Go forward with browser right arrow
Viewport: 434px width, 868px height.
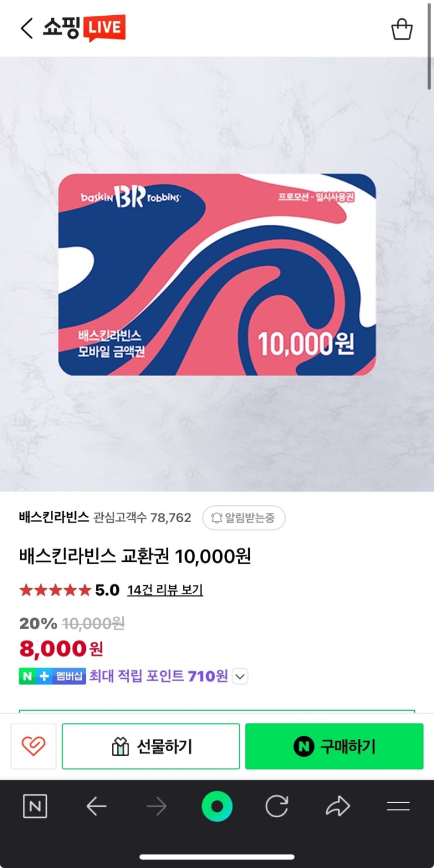tap(157, 807)
